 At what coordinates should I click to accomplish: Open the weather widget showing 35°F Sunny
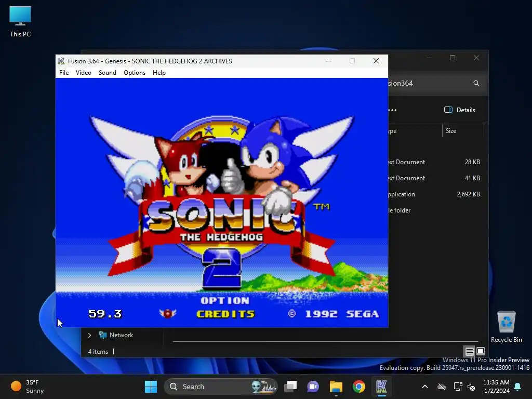tap(27, 387)
